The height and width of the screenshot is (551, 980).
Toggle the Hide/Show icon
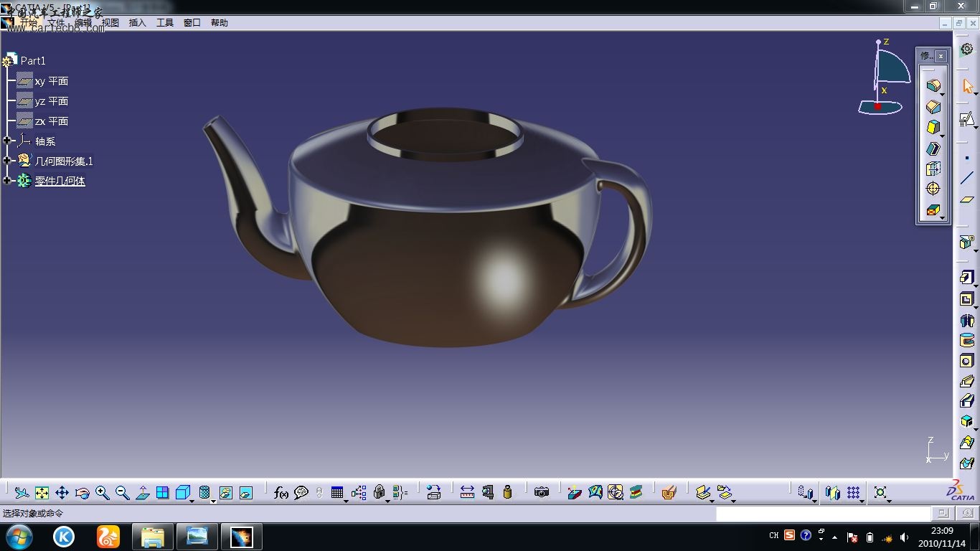point(225,492)
